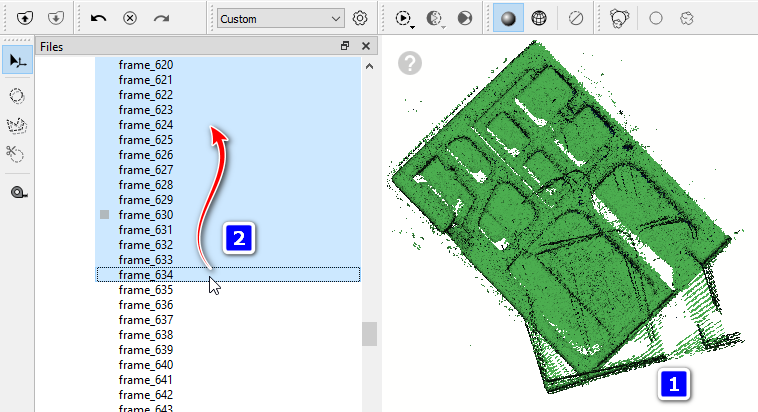The height and width of the screenshot is (412, 758).
Task: Click the play run icon with dropdown
Action: click(x=403, y=18)
